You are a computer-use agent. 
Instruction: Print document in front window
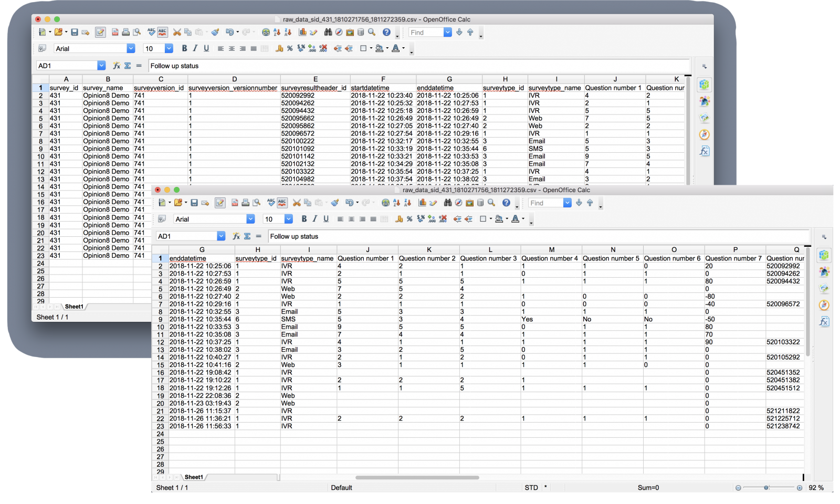tap(245, 203)
